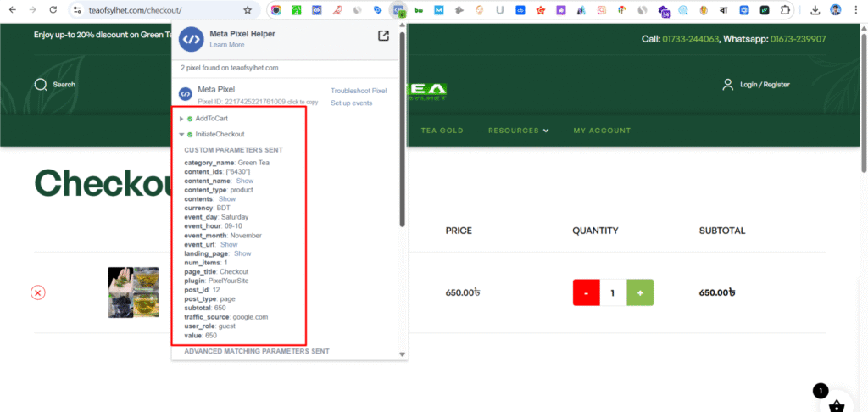
Task: Click the Troubleshoot Pixel link
Action: pos(359,91)
